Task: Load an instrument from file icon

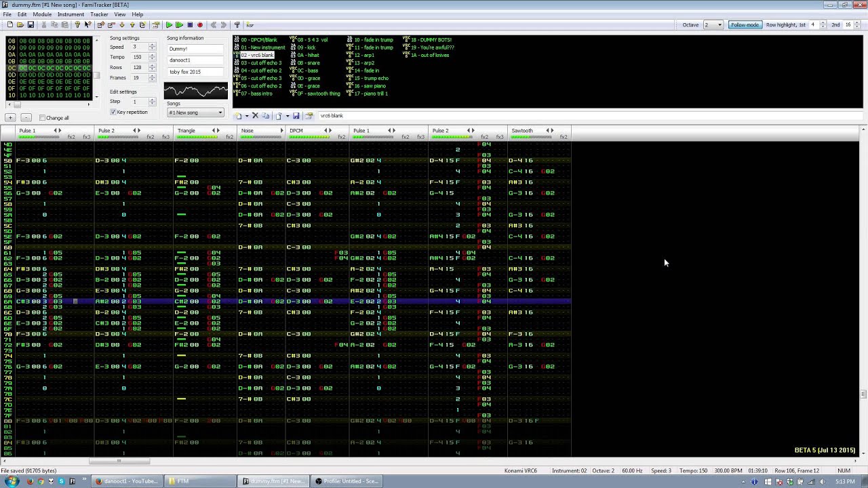Action: click(278, 116)
